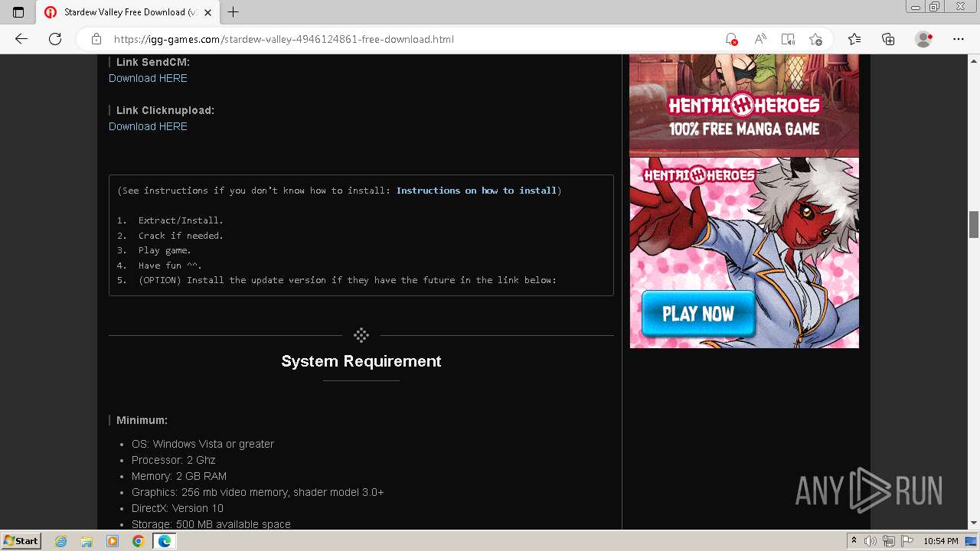Open the blocked notifications icon in the address bar

point(731,39)
